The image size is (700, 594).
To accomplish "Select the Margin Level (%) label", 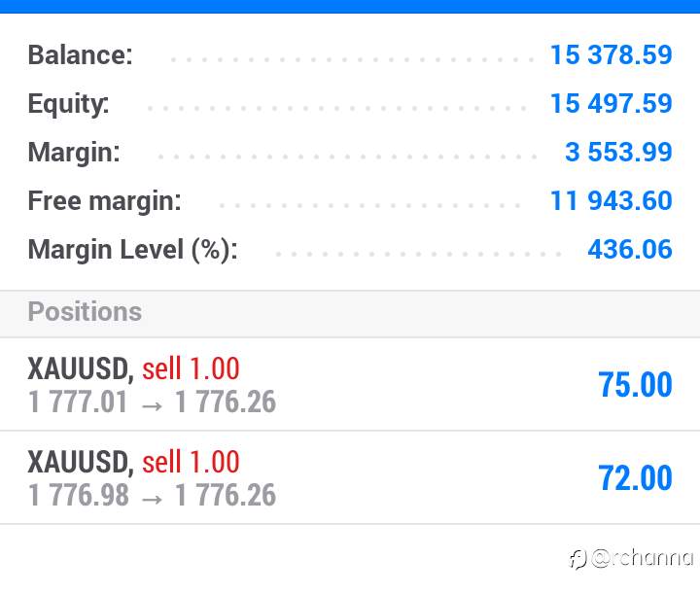I will click(132, 249).
